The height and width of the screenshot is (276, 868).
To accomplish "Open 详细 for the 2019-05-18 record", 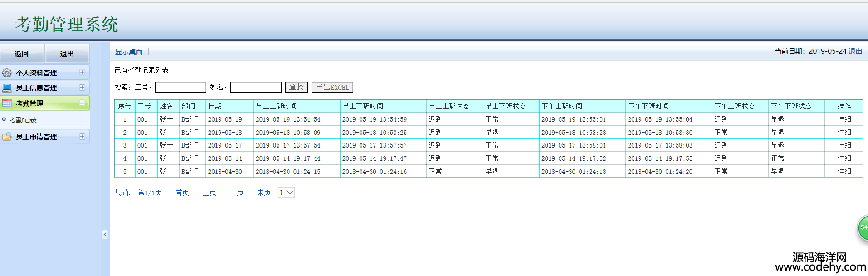I will click(844, 133).
